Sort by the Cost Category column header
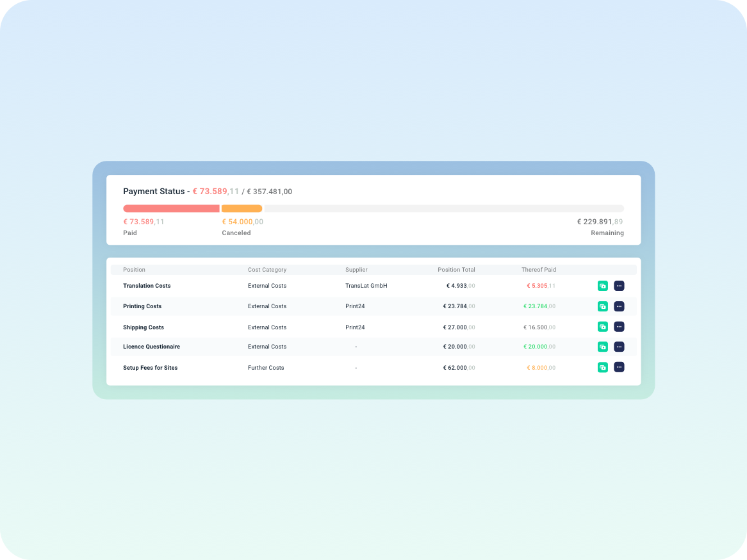The image size is (747, 560). (x=267, y=270)
